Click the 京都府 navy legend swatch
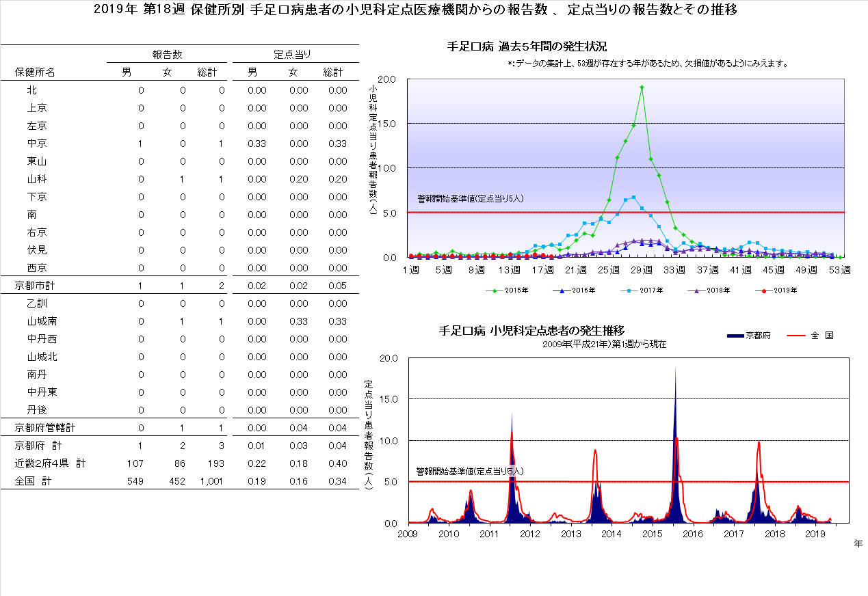 [735, 336]
